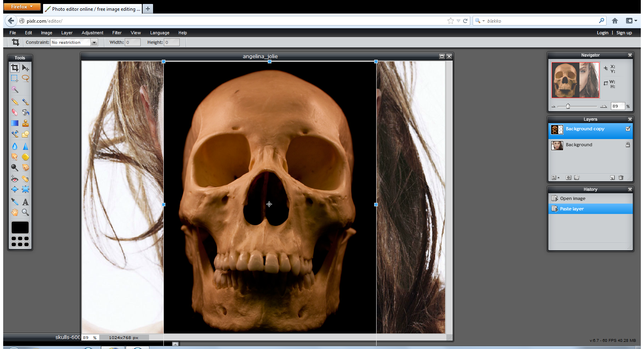This screenshot has height=349, width=644.
Task: Select the Eraser tool
Action: [x=15, y=112]
